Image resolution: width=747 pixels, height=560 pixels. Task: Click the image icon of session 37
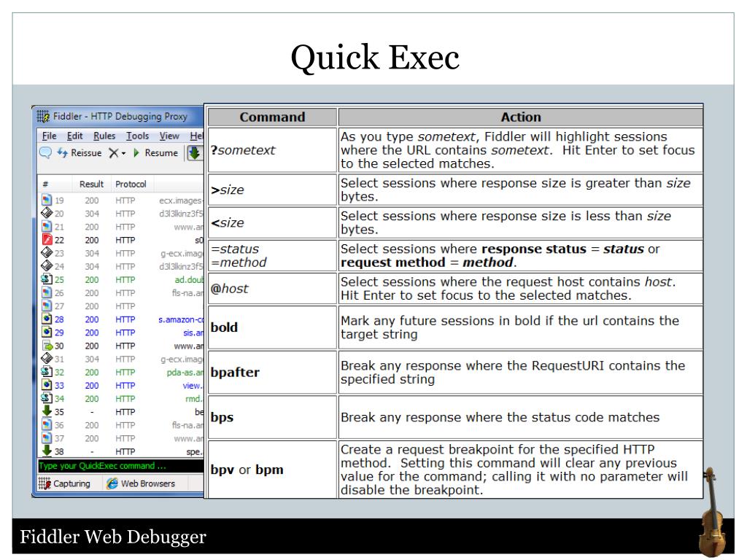coord(46,437)
